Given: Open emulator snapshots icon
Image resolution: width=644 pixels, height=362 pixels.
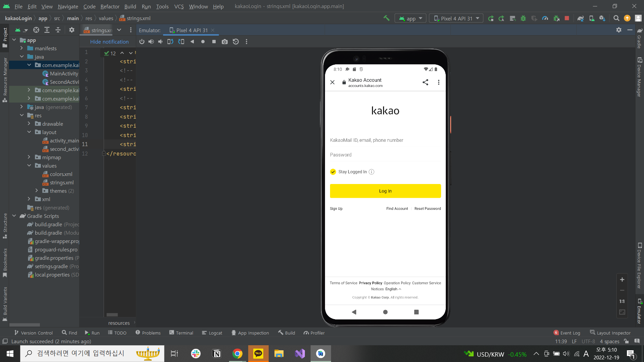Looking at the screenshot, I should (236, 42).
